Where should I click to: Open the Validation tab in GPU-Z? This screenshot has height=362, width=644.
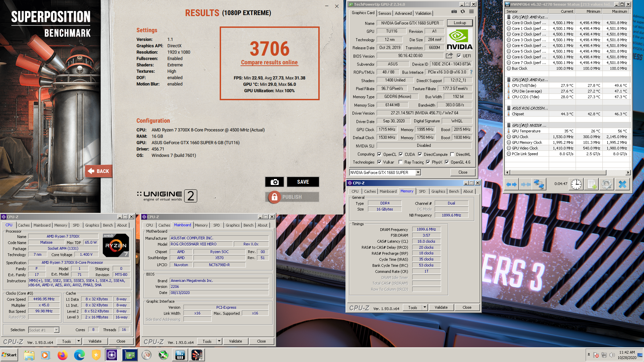point(423,13)
